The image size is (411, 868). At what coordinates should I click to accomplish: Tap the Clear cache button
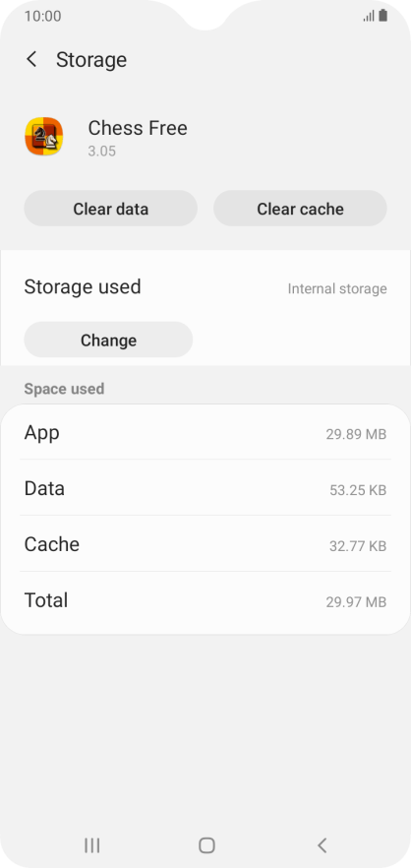[x=300, y=209]
